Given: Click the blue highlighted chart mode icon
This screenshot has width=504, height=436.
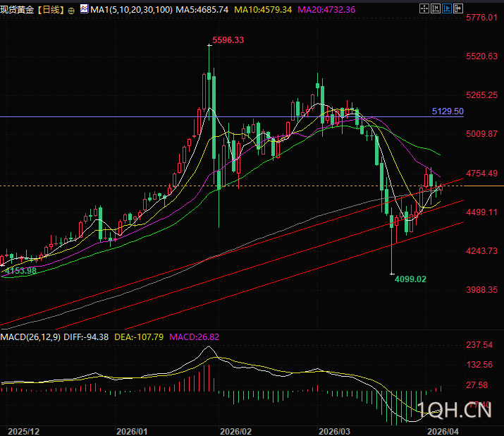Looking at the screenshot, I should click(x=447, y=8).
